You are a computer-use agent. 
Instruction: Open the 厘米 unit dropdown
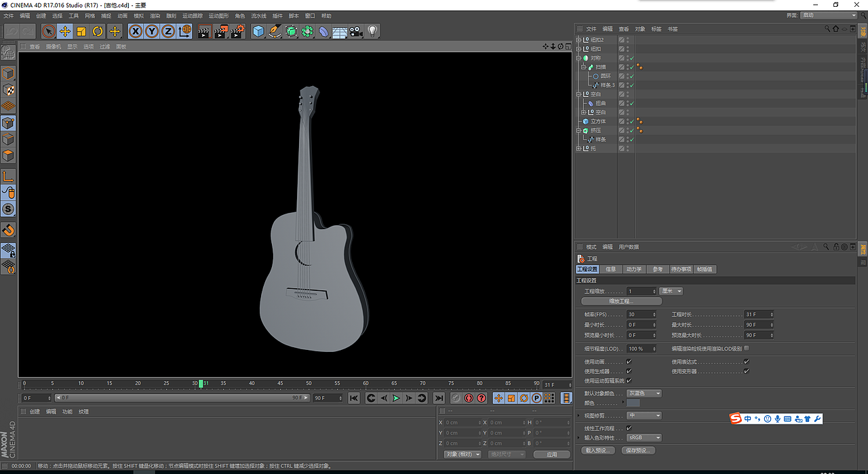click(671, 291)
